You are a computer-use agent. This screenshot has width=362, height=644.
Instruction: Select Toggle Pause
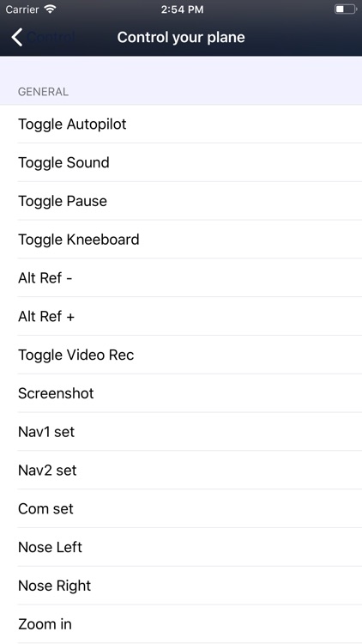pyautogui.click(x=181, y=201)
